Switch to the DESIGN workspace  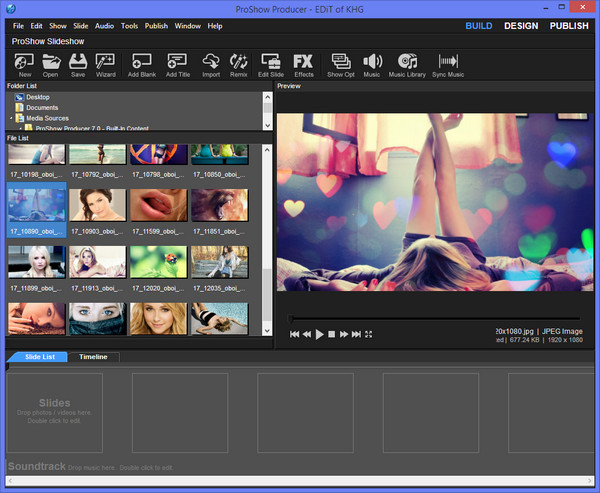pyautogui.click(x=521, y=26)
